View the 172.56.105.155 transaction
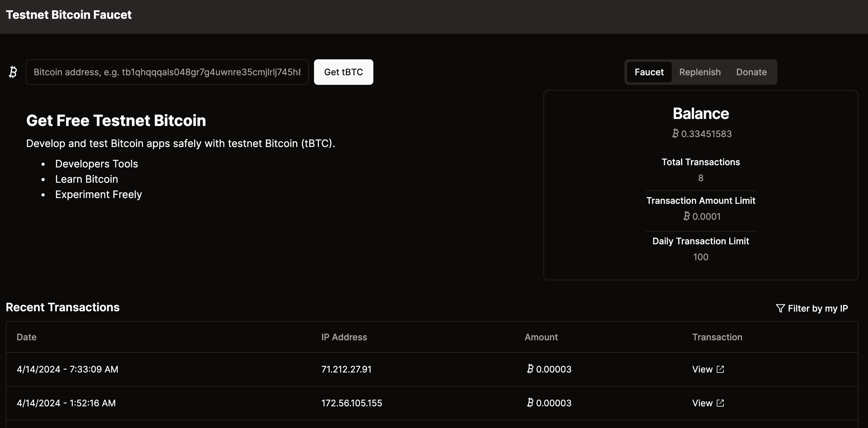Screen dimensions: 868x428 tap(702, 403)
